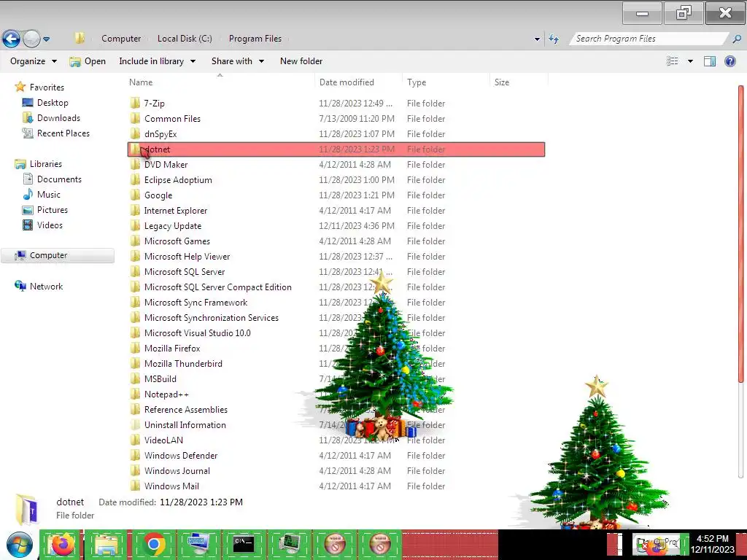Image resolution: width=747 pixels, height=560 pixels.
Task: Select the Common Files folder icon
Action: point(135,119)
